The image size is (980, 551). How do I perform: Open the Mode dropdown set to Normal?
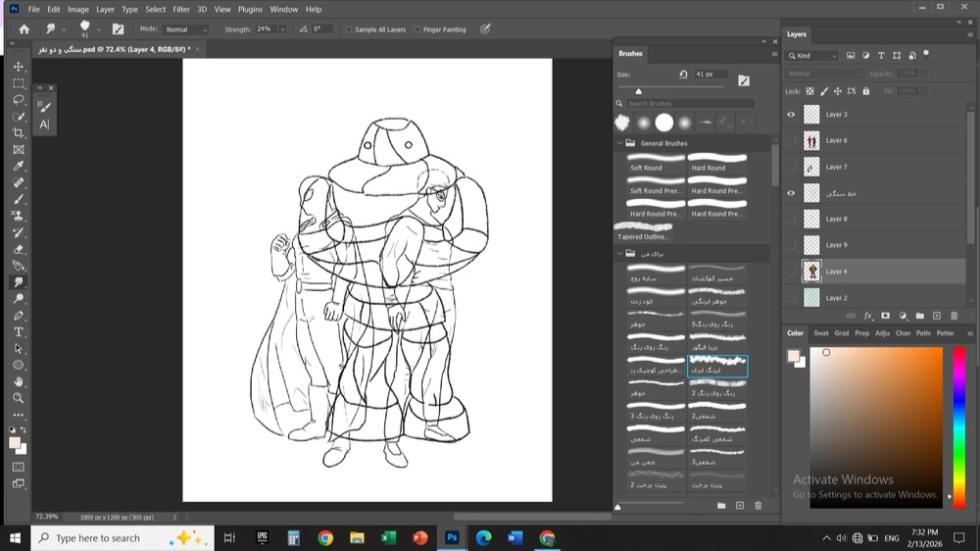coord(186,29)
